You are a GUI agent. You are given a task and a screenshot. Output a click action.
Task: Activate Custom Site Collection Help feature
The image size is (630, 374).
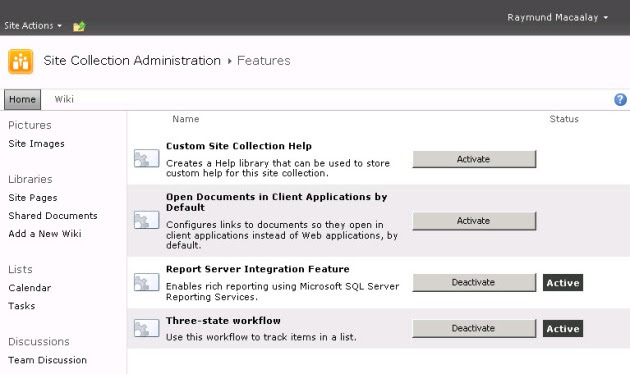click(474, 159)
